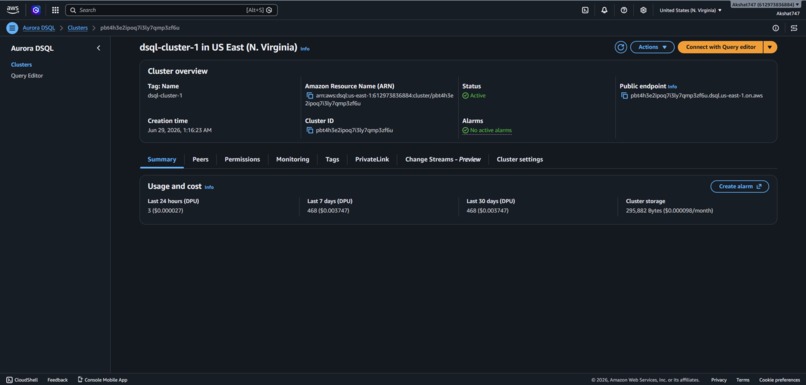Copy the public endpoint
This screenshot has height=385, width=806.
coord(624,96)
